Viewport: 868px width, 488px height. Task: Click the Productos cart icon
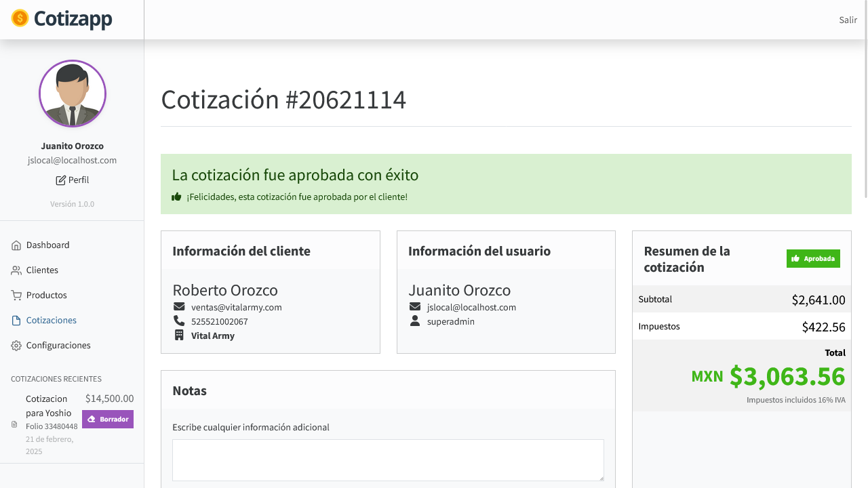(x=16, y=296)
